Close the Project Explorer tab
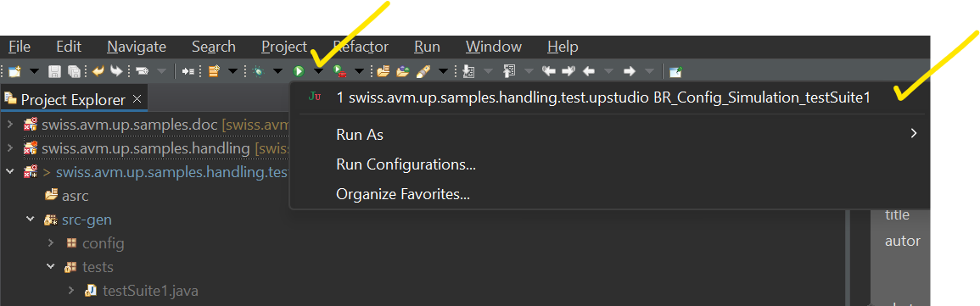Screen dimensions: 980x306 tap(137, 99)
